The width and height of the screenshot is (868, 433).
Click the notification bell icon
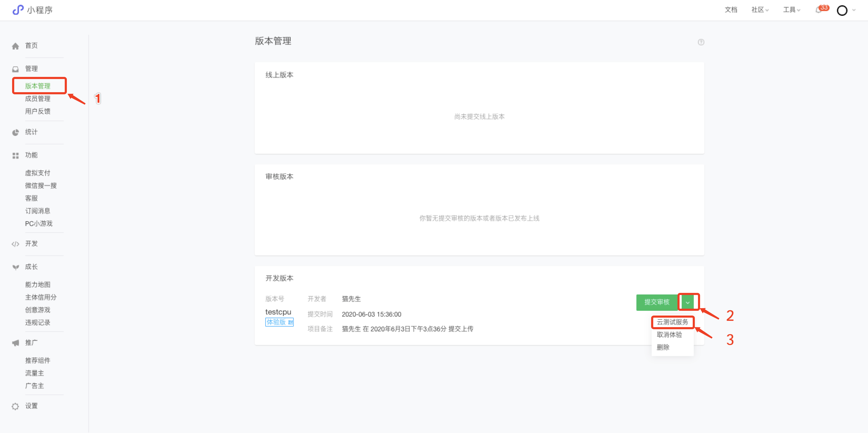818,10
